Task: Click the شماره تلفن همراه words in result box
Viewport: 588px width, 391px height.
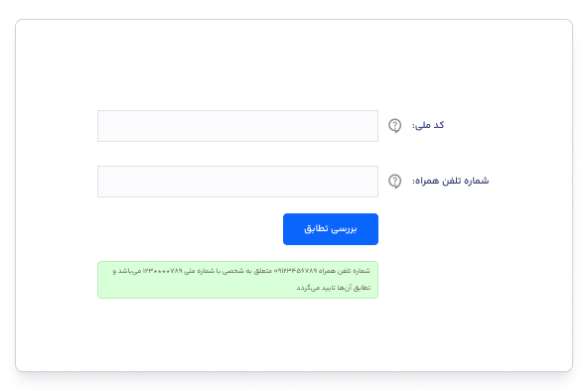Action: point(345,271)
